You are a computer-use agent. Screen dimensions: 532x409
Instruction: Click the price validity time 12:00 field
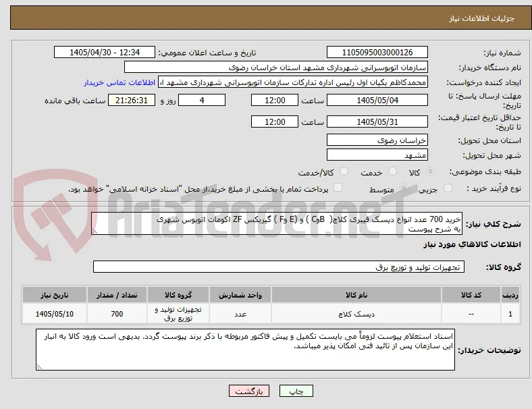(x=275, y=121)
